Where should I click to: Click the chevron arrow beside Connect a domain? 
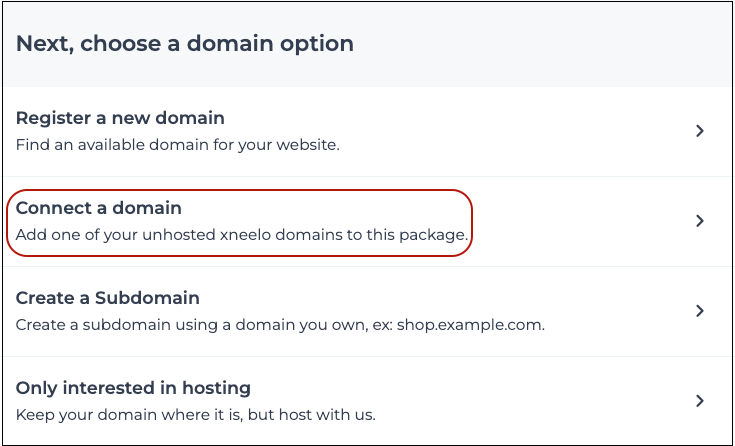tap(700, 221)
